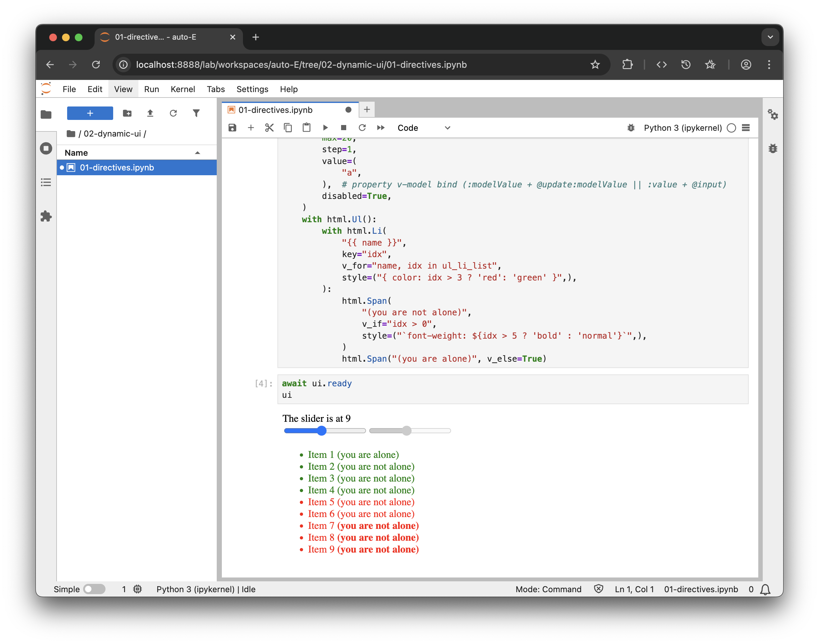This screenshot has width=819, height=644.
Task: Open a new browser tab
Action: pos(255,37)
